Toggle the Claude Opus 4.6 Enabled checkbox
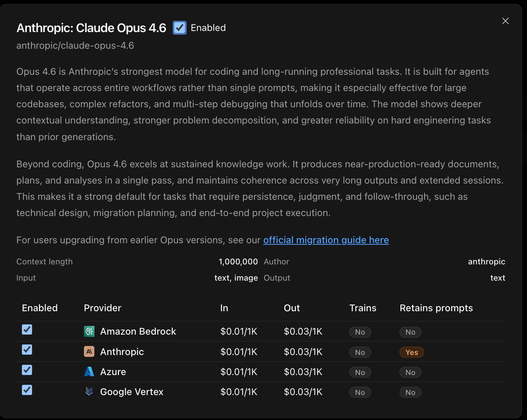 [180, 28]
